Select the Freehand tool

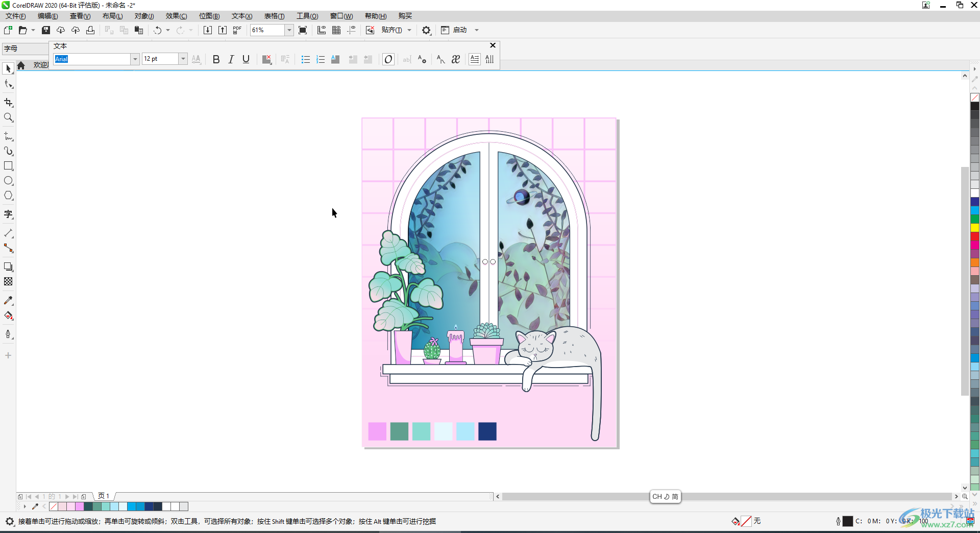(8, 136)
